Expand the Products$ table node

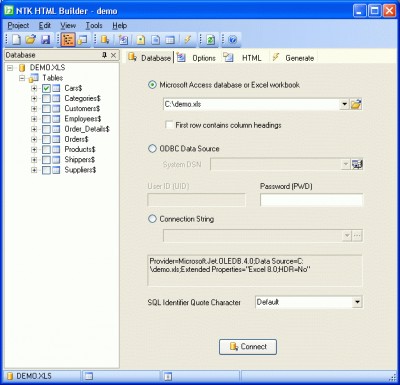tap(34, 150)
